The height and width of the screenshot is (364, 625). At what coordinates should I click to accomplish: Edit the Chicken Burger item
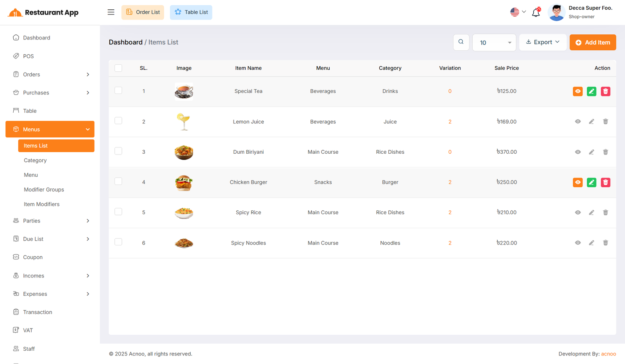tap(591, 182)
